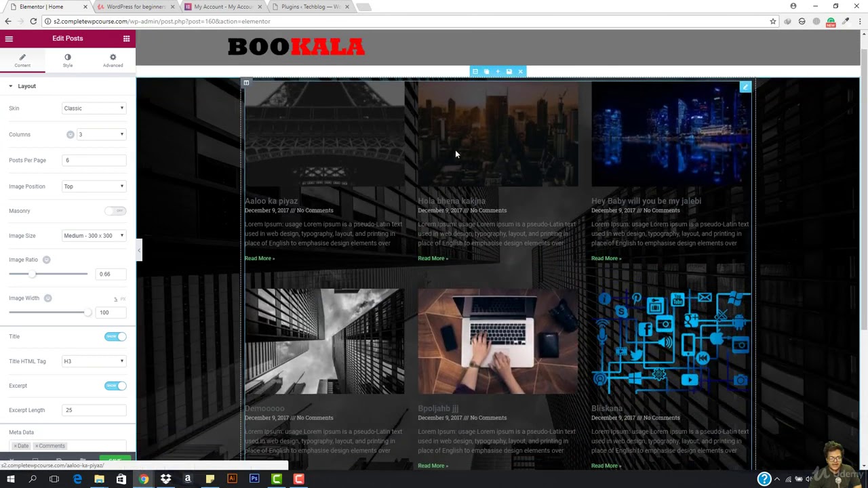Viewport: 868px width, 488px height.
Task: Click the laptop keyboard post thumbnail
Action: tap(498, 342)
